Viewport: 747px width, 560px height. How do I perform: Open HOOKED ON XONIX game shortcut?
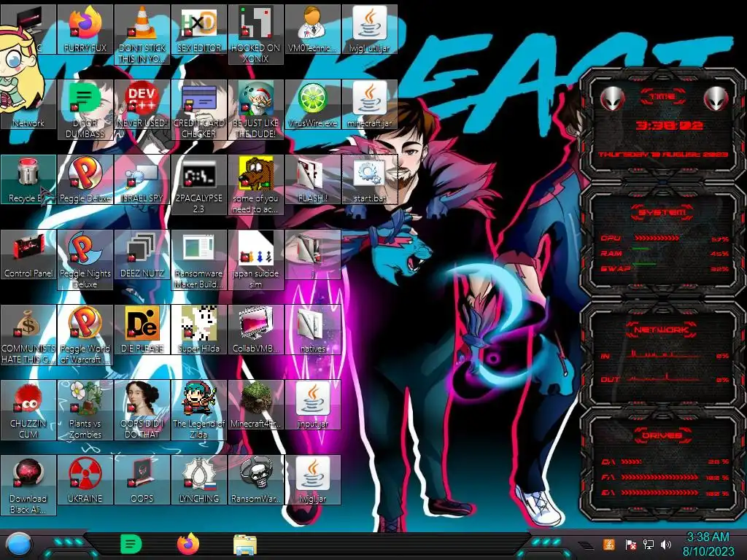[x=256, y=35]
